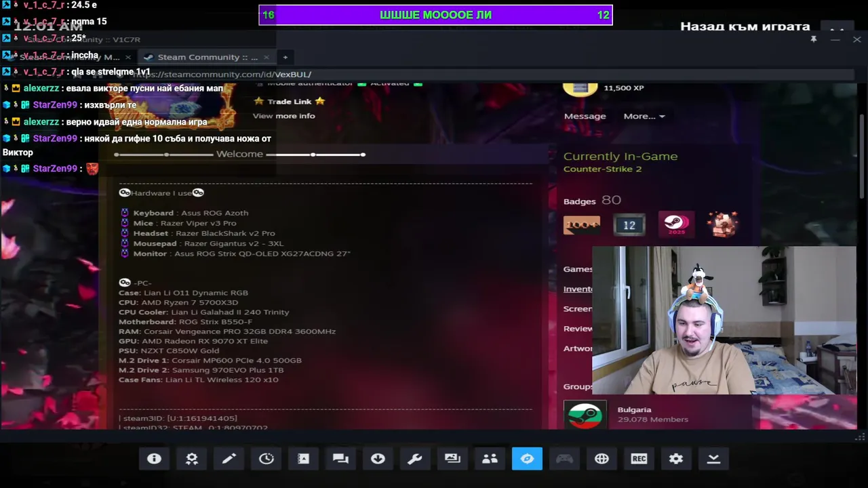Open the Screenshots profile link
The image size is (868, 488).
578,308
